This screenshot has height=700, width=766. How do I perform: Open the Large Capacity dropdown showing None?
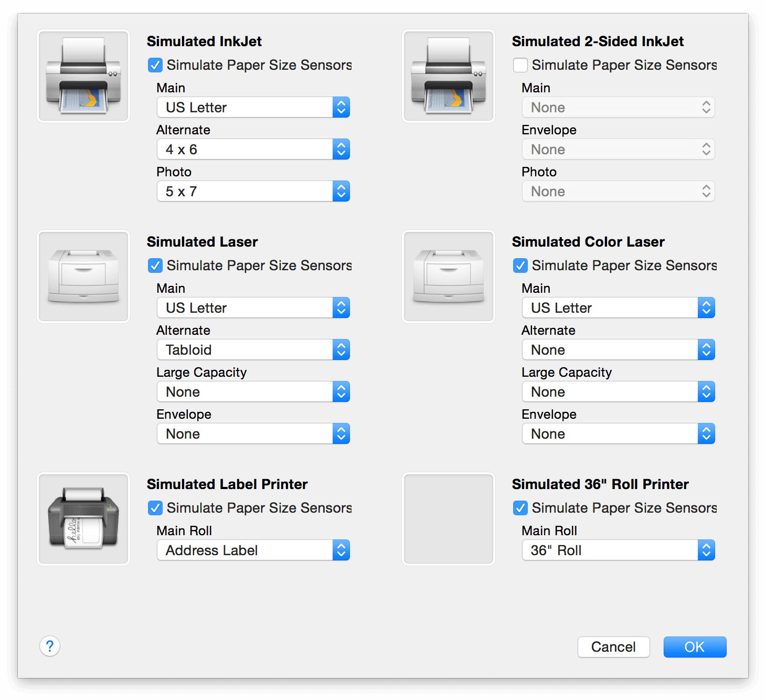pos(253,391)
